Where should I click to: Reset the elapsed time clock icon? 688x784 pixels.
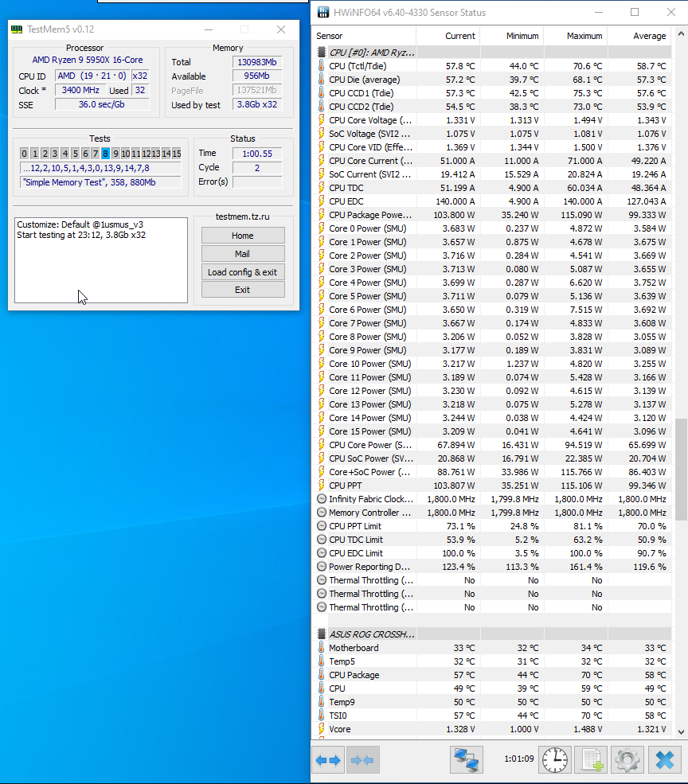555,760
